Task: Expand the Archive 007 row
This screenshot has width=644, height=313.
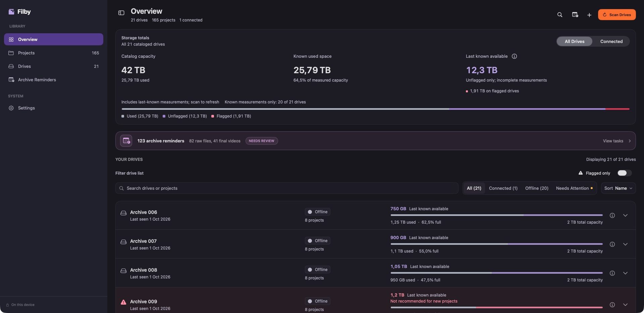Action: pyautogui.click(x=625, y=244)
